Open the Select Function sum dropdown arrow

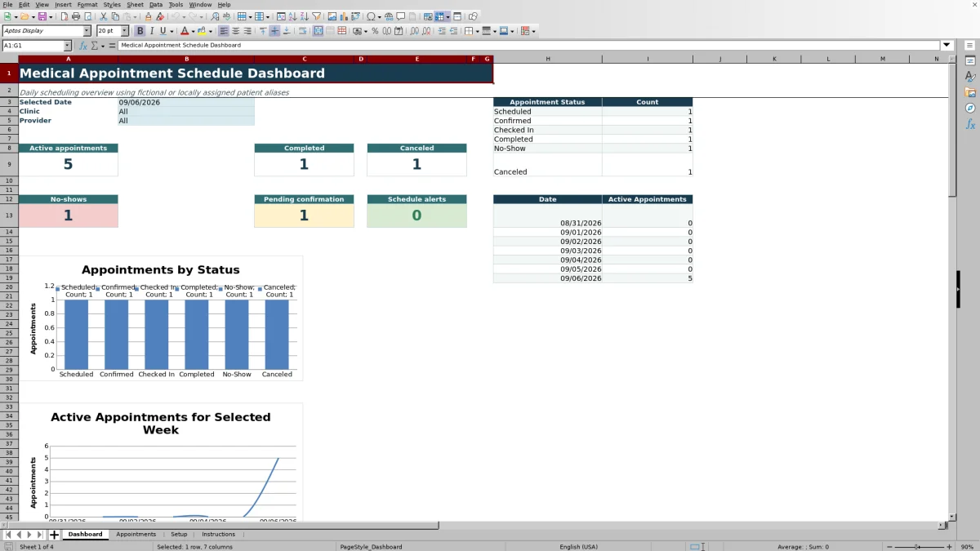(103, 45)
